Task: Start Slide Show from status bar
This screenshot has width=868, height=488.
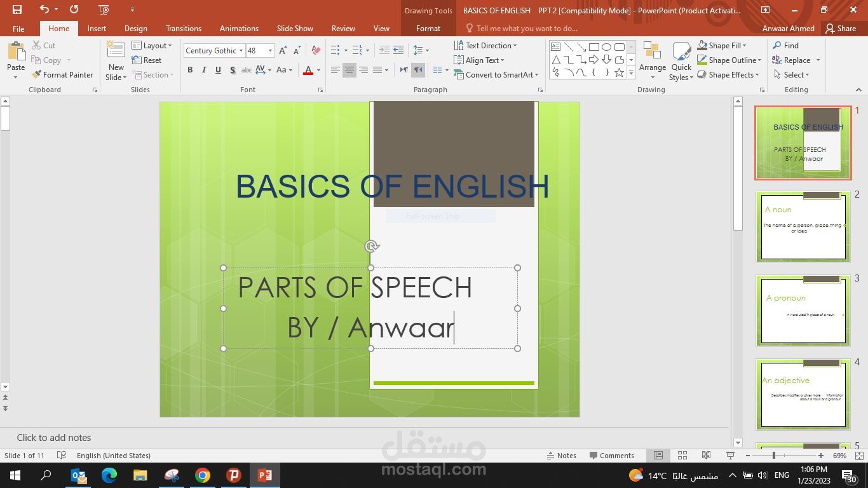Action: click(730, 456)
